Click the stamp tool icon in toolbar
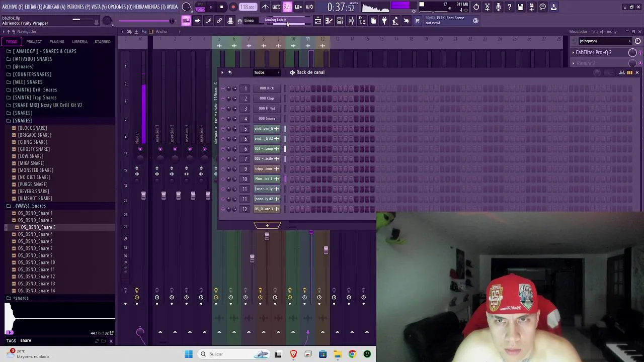Image resolution: width=644 pixels, height=362 pixels. point(230,21)
